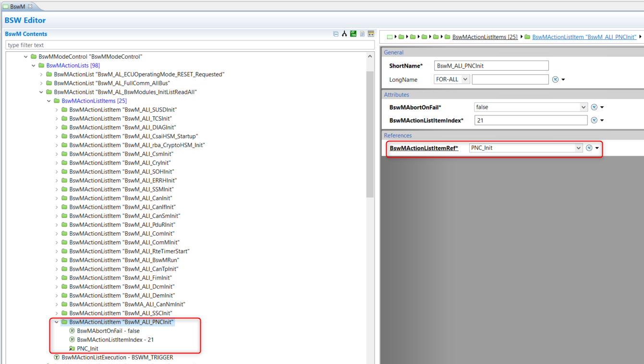Viewport: 644px width, 364px height.
Task: Click the root container icon at breadcrumb start
Action: pos(390,37)
